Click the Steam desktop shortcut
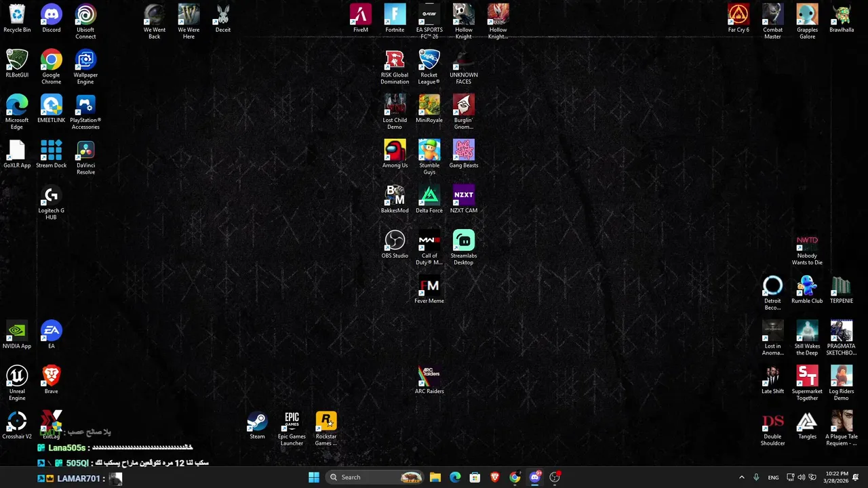This screenshot has height=488, width=868. [257, 426]
